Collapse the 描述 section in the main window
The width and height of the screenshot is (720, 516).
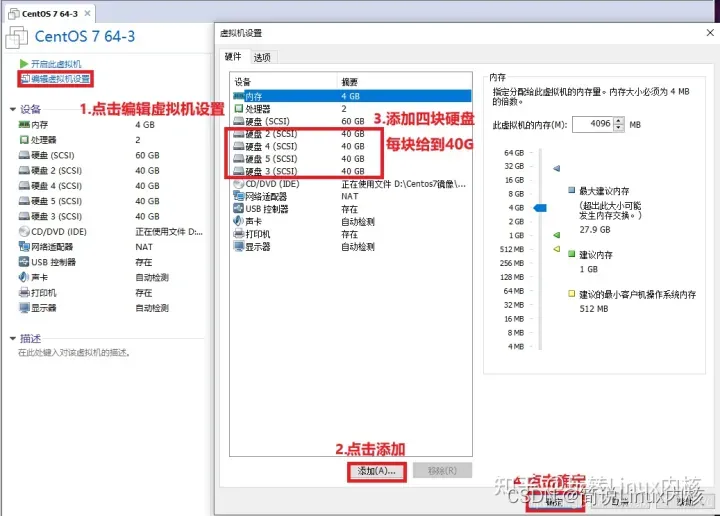tap(13, 338)
